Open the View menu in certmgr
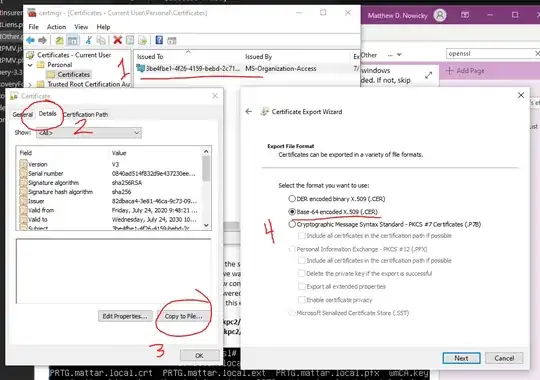540x380 pixels. [81, 27]
